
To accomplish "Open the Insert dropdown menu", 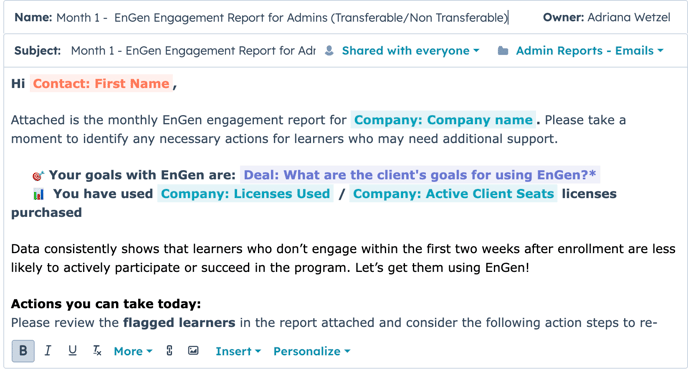I will [238, 351].
